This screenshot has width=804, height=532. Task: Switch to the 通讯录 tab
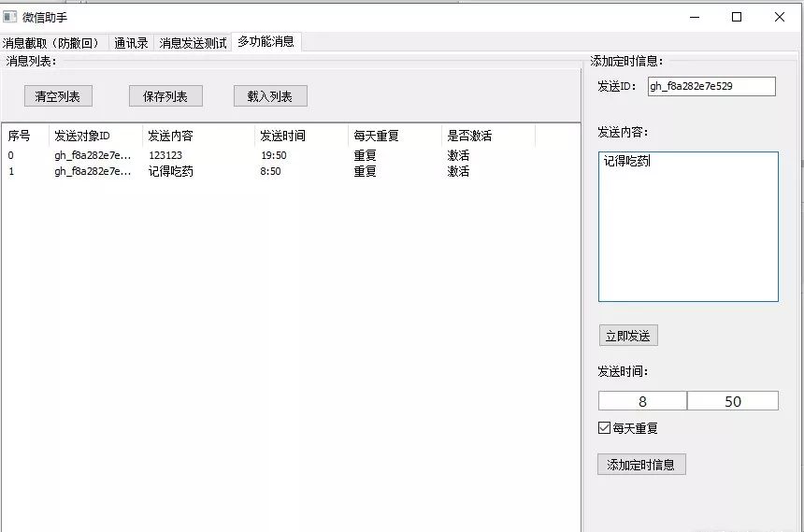point(131,43)
